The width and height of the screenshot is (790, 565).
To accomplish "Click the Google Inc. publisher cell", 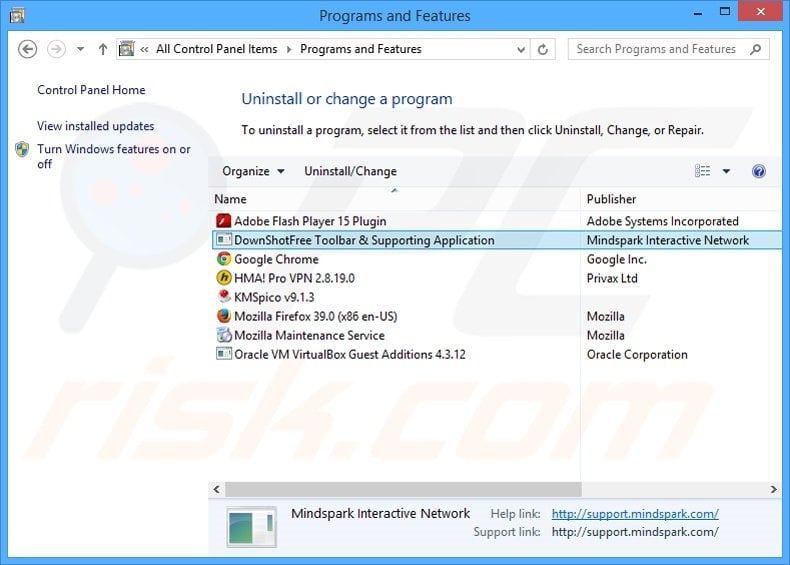I will pyautogui.click(x=617, y=260).
